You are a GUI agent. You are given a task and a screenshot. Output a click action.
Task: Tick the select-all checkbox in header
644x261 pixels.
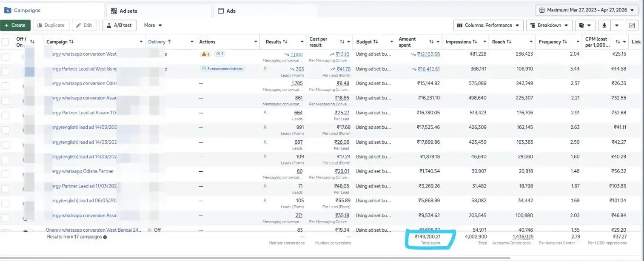(6, 42)
